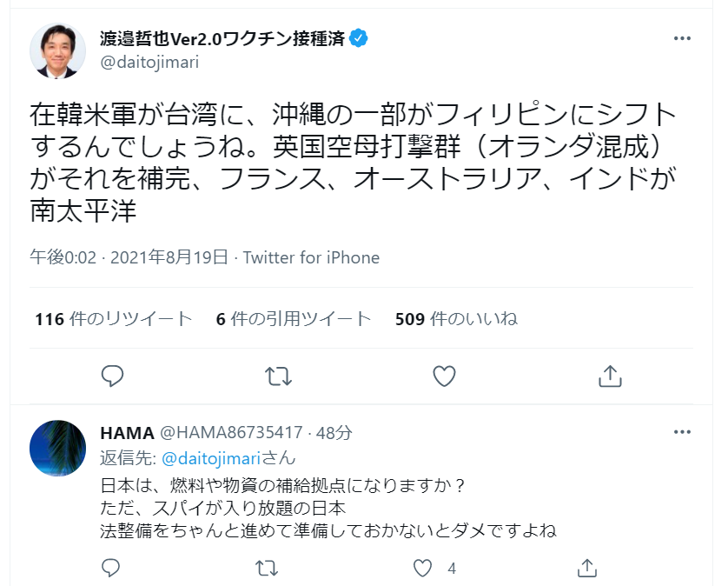View the 6 quote tweets
728x586 pixels.
point(294,319)
